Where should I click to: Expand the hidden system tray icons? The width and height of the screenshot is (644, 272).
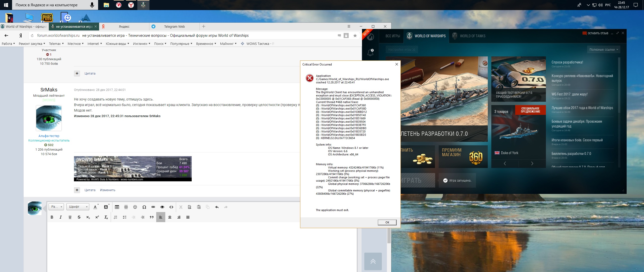(588, 5)
